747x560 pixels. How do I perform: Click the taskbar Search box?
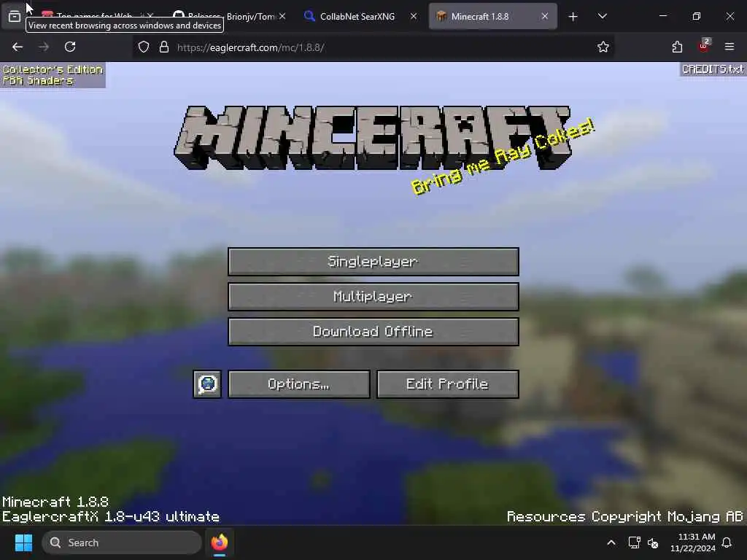(x=122, y=542)
